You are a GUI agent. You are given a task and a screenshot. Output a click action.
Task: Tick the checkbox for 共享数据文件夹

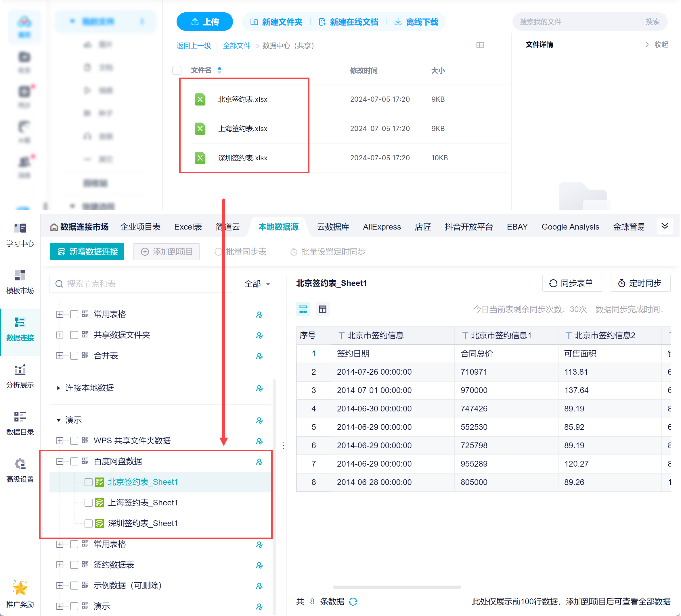click(74, 336)
